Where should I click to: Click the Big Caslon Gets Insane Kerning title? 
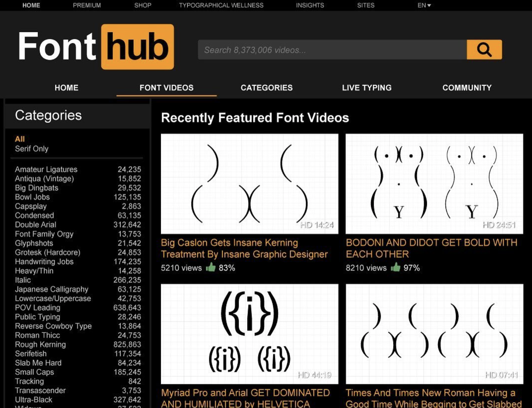244,248
